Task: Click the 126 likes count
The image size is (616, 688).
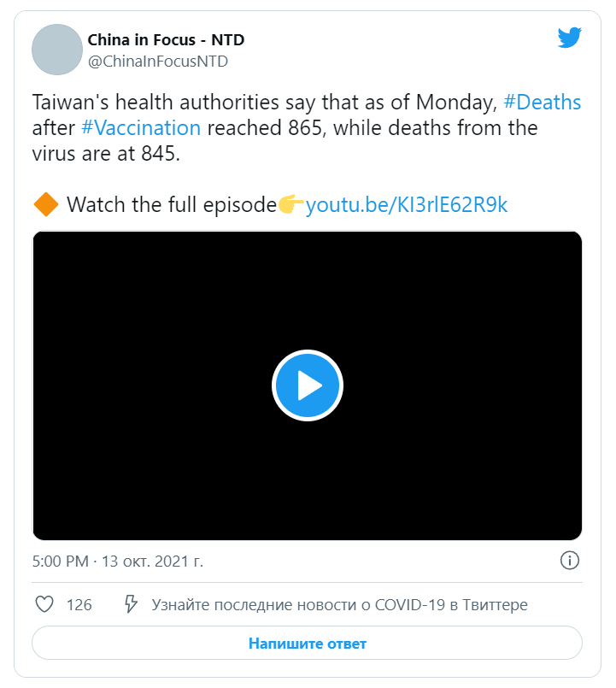Action: pos(79,604)
